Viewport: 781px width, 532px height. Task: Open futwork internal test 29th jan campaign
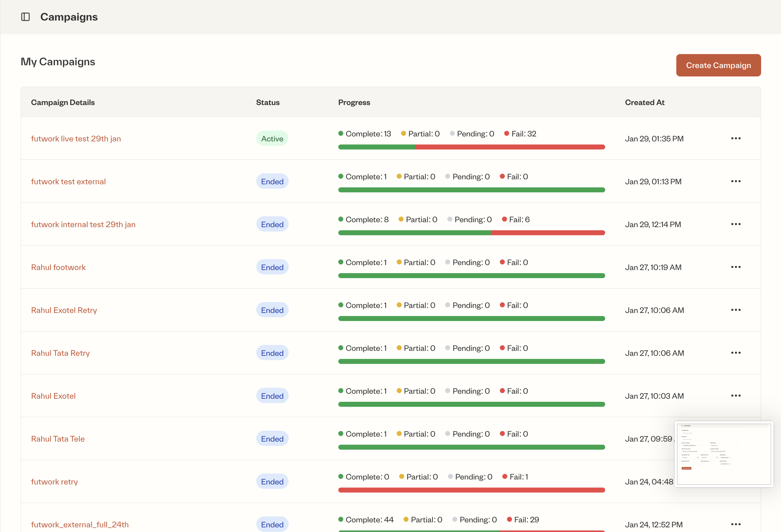(x=83, y=224)
